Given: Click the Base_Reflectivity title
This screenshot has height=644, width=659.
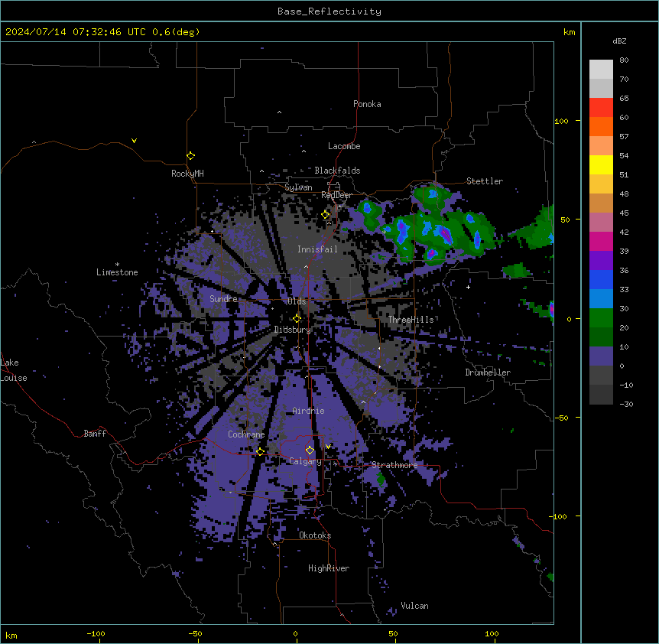Looking at the screenshot, I should (329, 11).
